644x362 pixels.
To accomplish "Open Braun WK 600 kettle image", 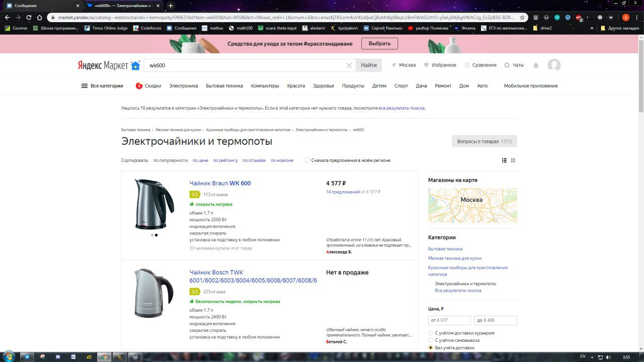I will click(154, 204).
